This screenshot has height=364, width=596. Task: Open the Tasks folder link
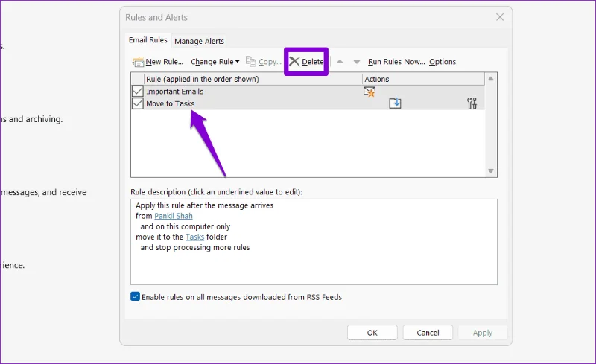tap(194, 237)
